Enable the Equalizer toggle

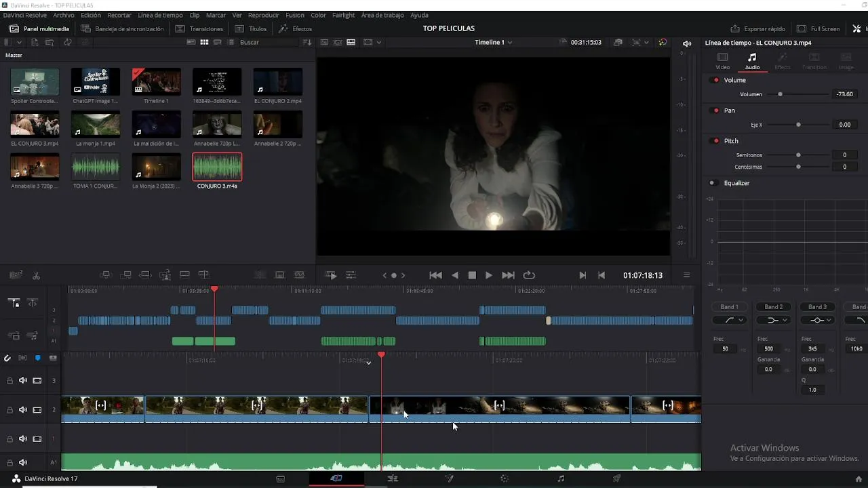click(x=712, y=183)
